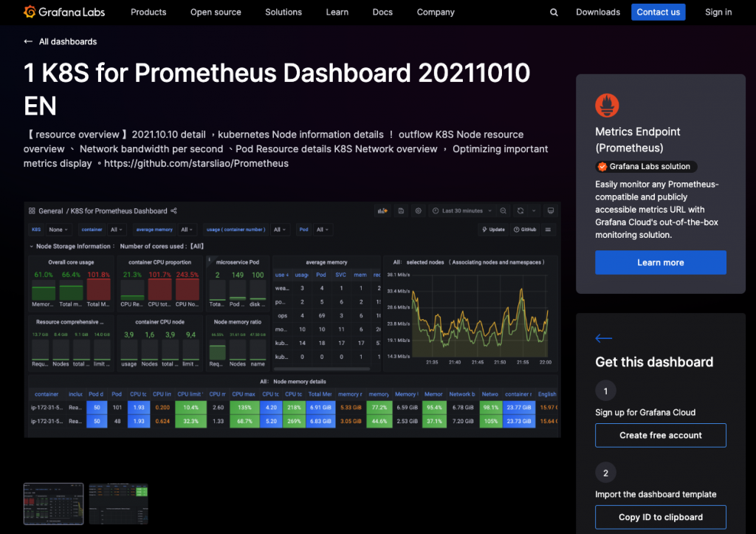756x534 pixels.
Task: Collapse the Node Storage Information row
Action: (32, 247)
